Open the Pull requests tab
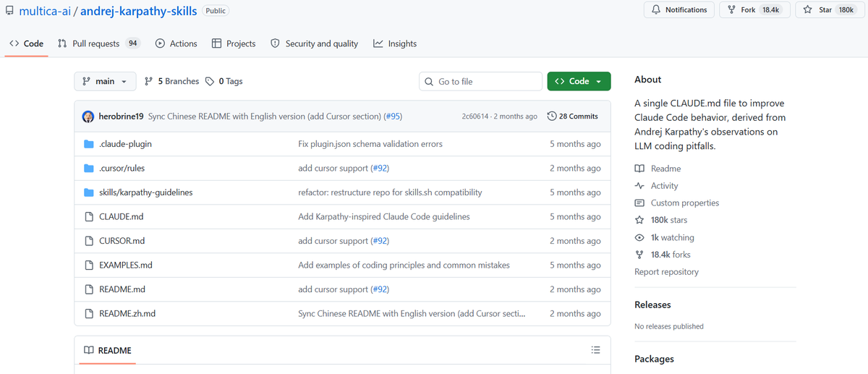 tap(98, 43)
